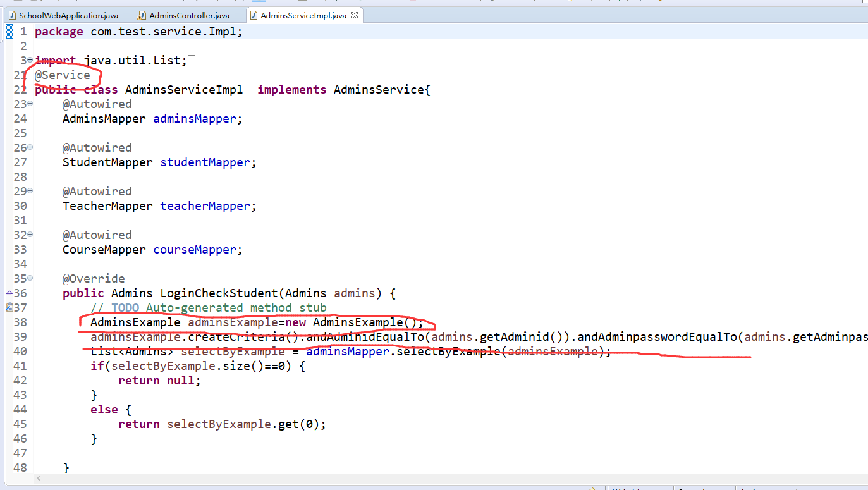Collapse the teacherMapper field at line 29

pyautogui.click(x=30, y=191)
